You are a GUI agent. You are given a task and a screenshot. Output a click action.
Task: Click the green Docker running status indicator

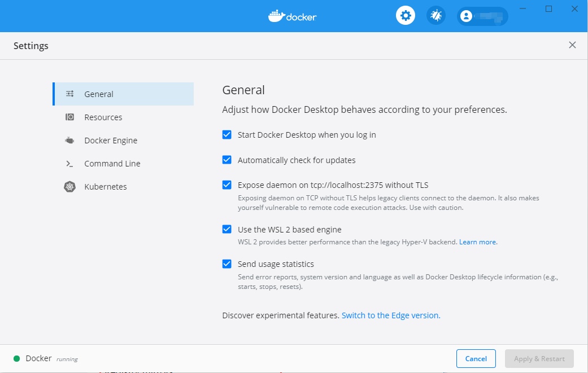point(16,358)
